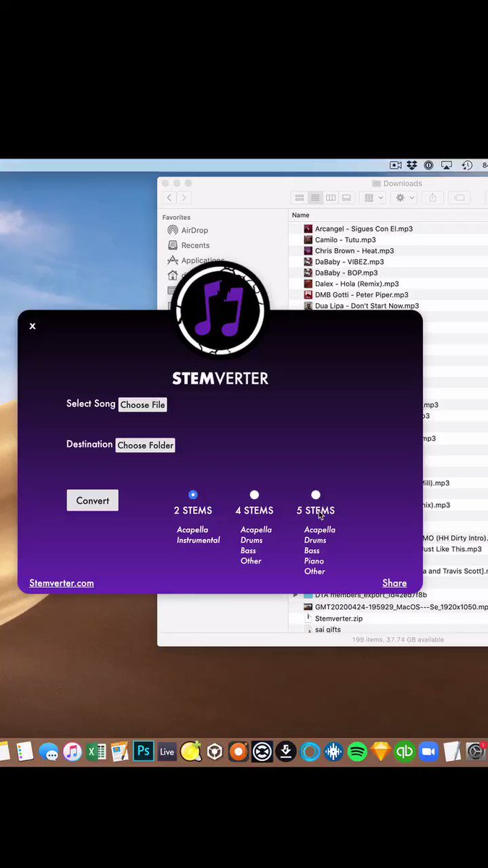This screenshot has width=488, height=868.
Task: Open Dropbox menu bar icon
Action: [x=412, y=166]
